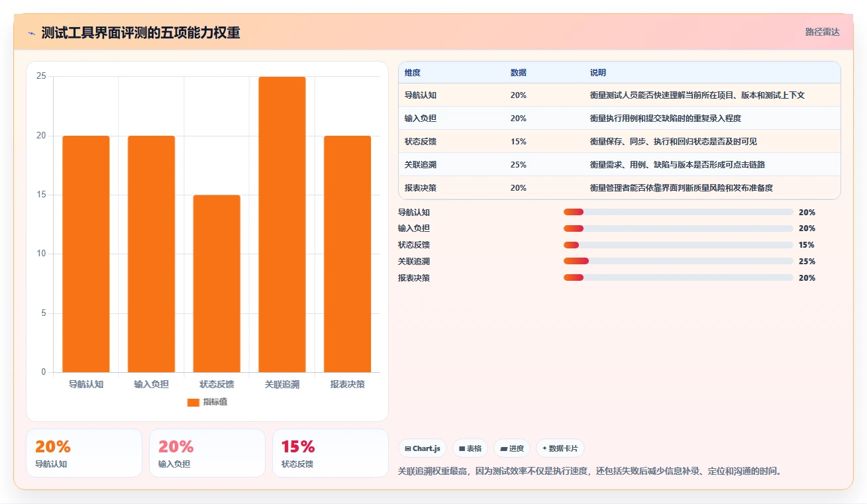Image resolution: width=867 pixels, height=504 pixels.
Task: Click the 说明 column header
Action: click(598, 73)
